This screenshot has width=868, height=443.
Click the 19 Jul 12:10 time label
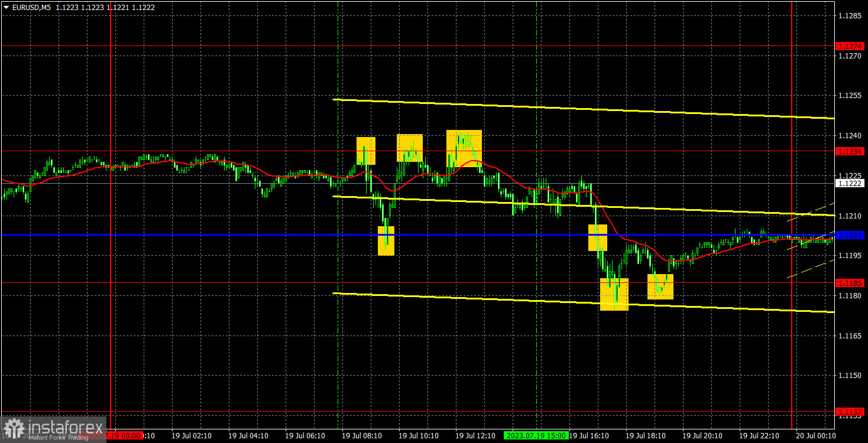pos(475,435)
